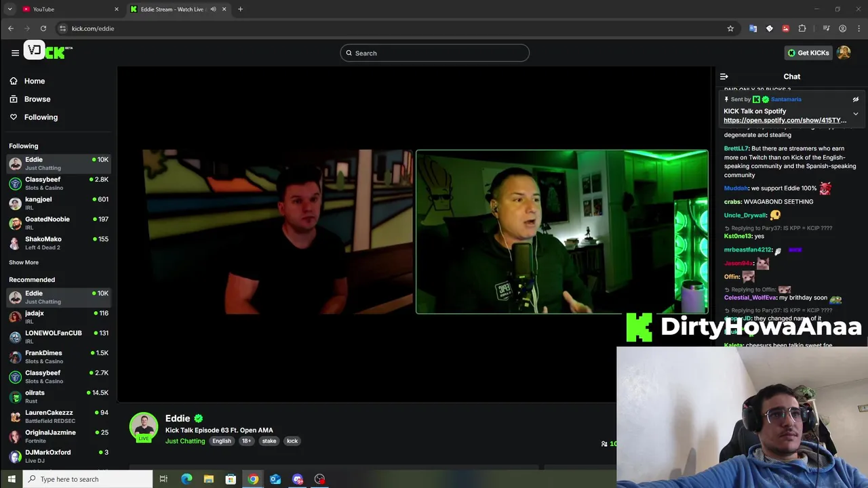Viewport: 868px width, 488px height.
Task: Select the stake tag
Action: point(269,441)
